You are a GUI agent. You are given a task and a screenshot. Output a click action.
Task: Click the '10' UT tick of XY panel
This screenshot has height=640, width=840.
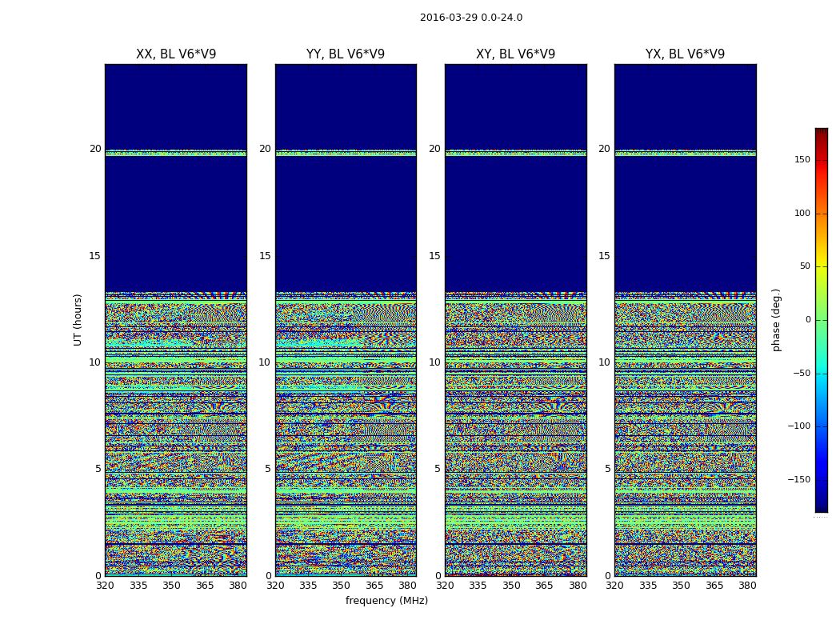pos(435,362)
